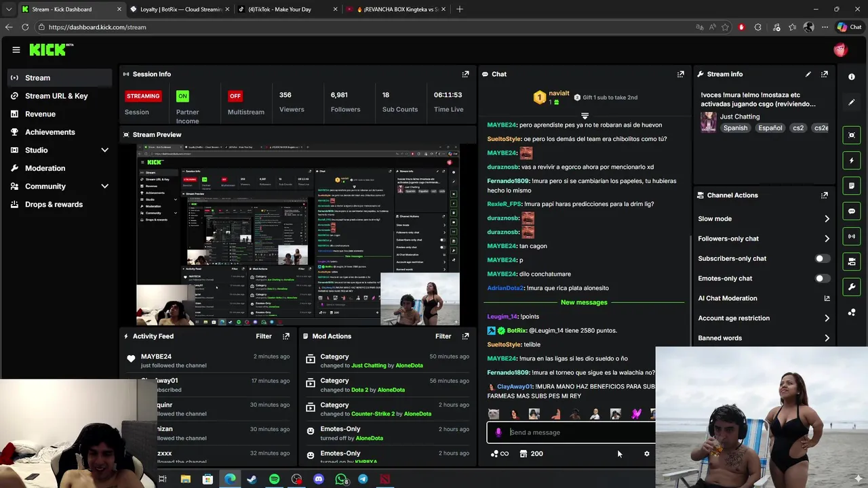Open Achievements in the sidebar

[60, 132]
